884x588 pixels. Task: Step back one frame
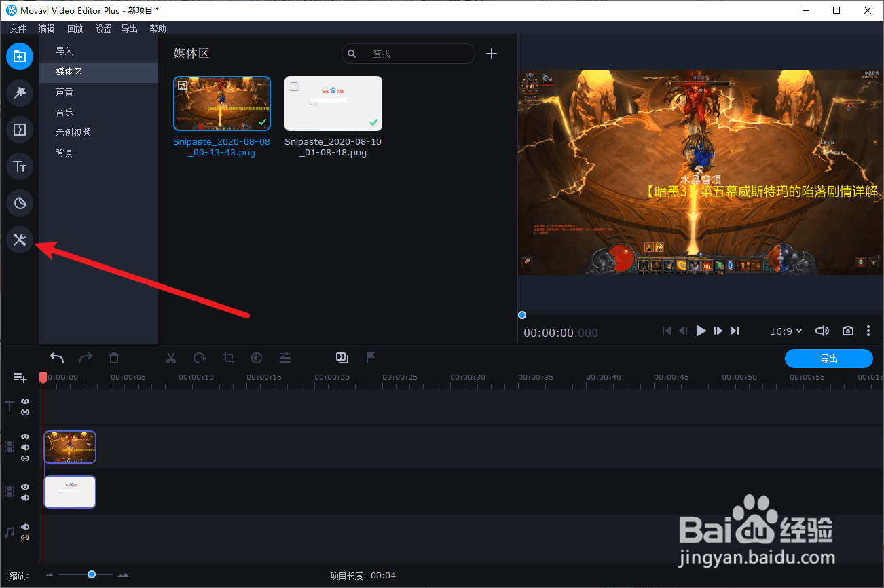[684, 331]
